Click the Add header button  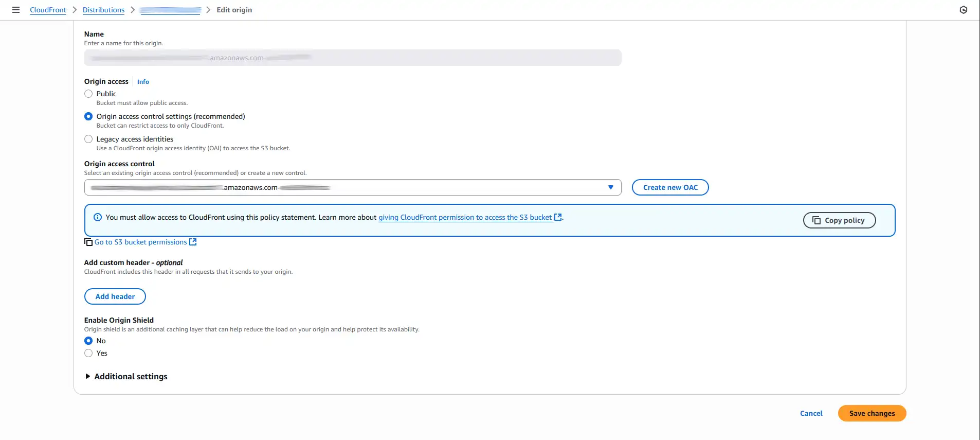[x=115, y=296]
